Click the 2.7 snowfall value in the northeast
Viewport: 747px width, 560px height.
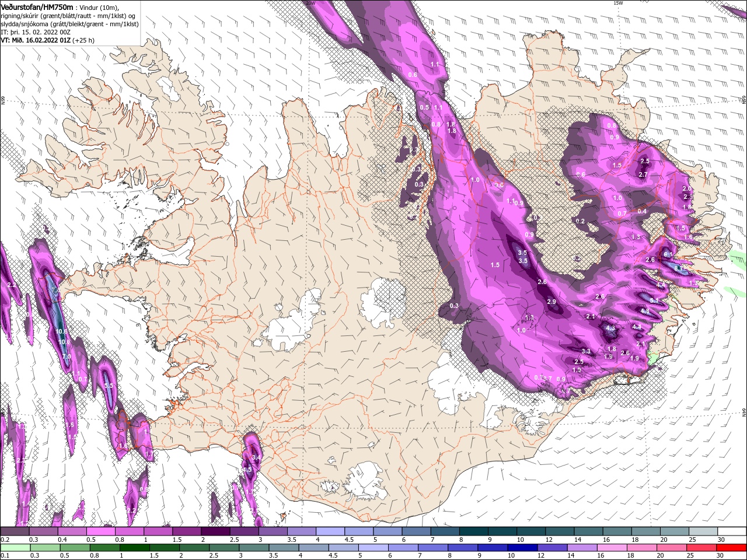[x=643, y=174]
